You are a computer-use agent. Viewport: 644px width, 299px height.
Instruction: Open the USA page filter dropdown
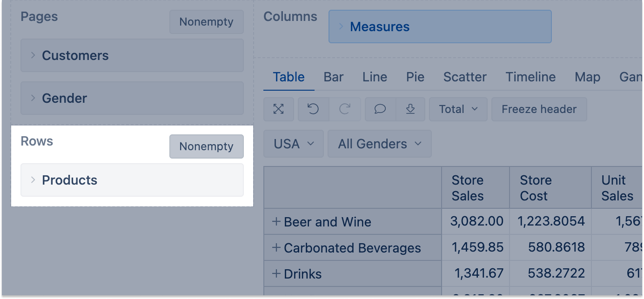pos(294,144)
